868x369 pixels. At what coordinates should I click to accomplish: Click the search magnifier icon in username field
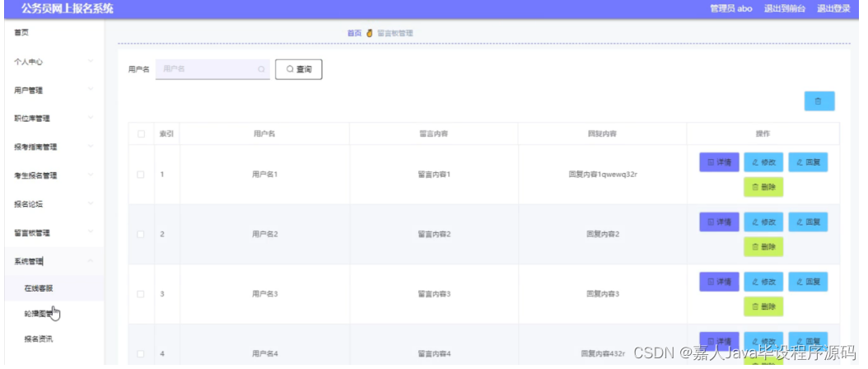(x=261, y=69)
